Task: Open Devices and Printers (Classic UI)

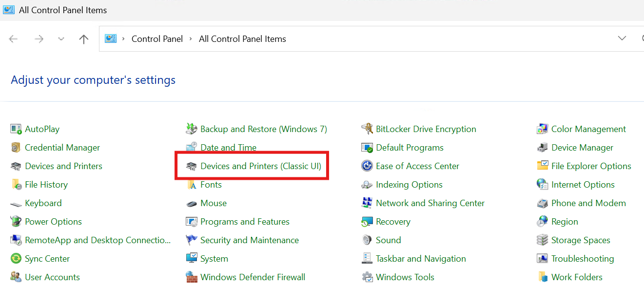Action: [x=261, y=166]
